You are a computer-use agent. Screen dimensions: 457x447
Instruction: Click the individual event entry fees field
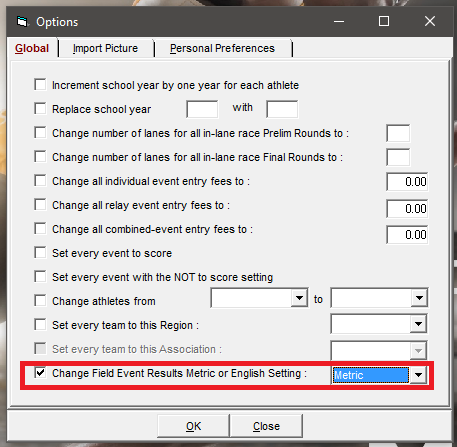[x=407, y=182]
